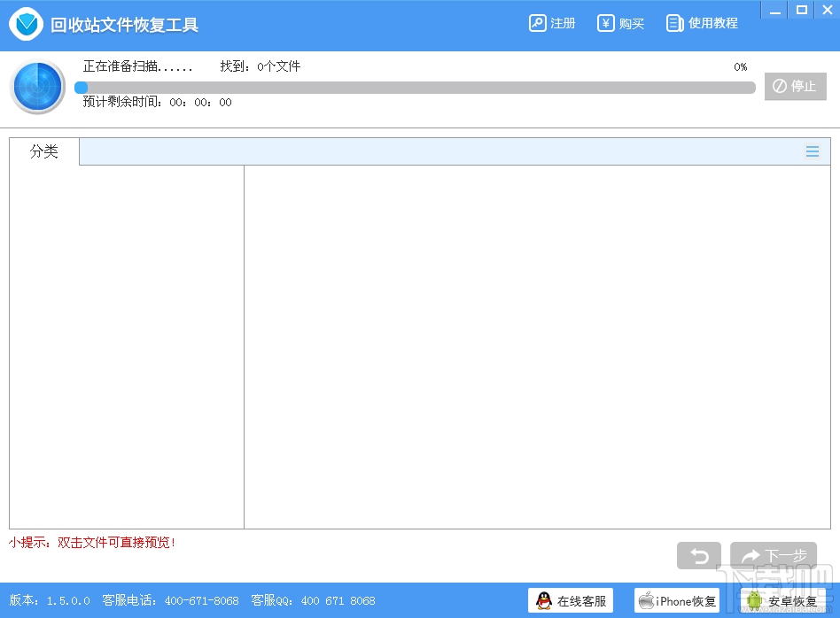Click the 预计剩余时间 remaining time text

tap(157, 102)
